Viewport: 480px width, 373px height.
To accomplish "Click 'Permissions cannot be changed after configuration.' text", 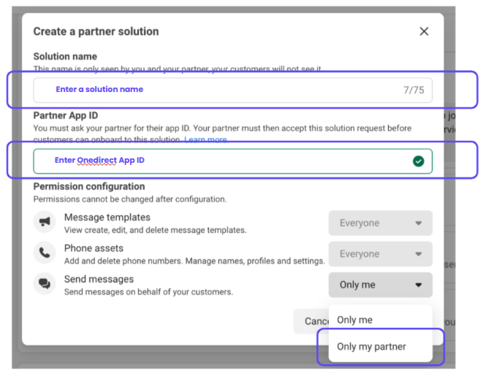I will click(x=130, y=199).
